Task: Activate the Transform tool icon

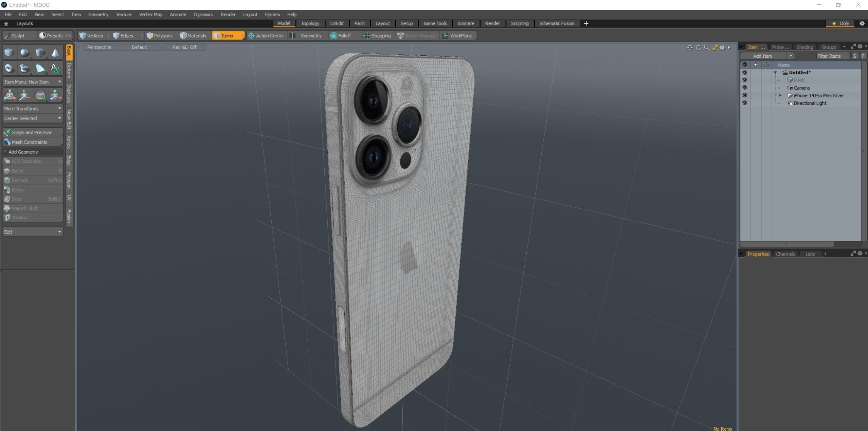Action: (x=9, y=95)
